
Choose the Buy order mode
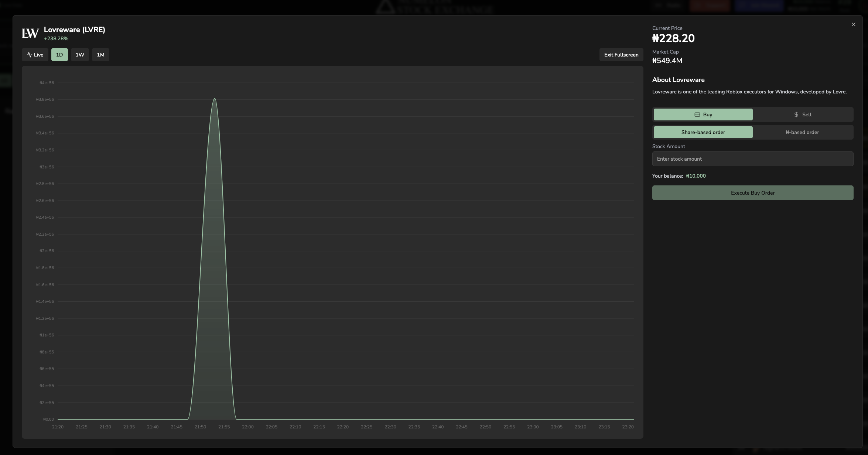[703, 114]
